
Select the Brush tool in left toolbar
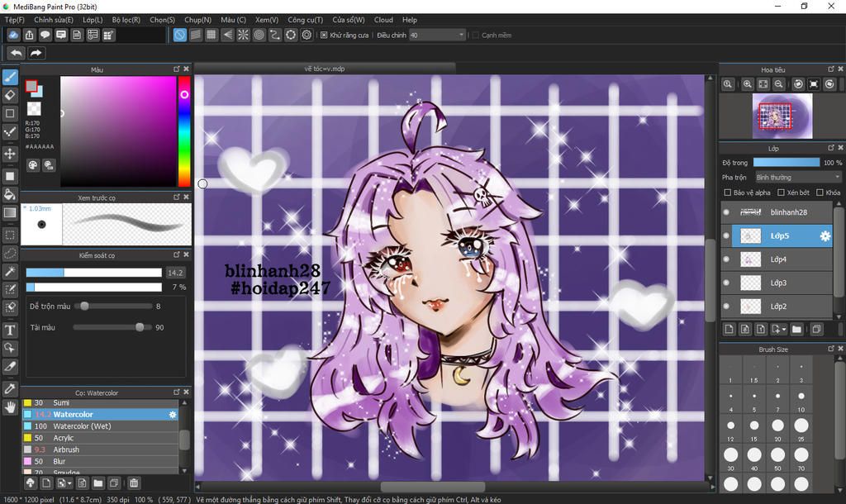pos(10,77)
